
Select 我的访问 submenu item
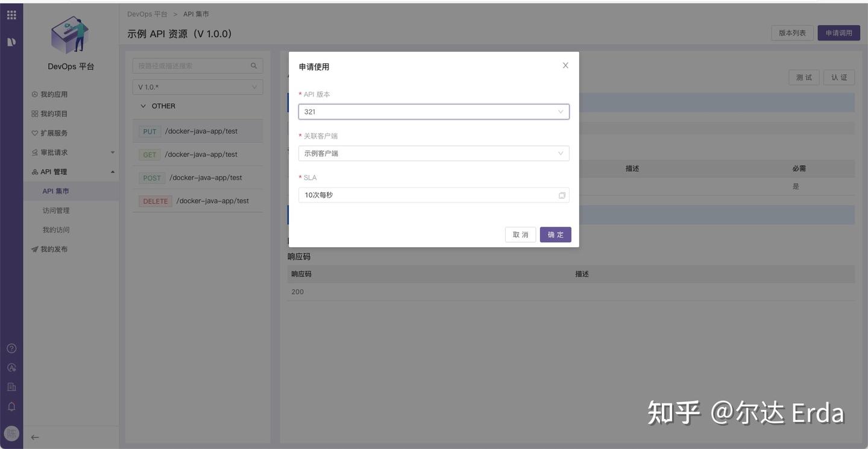[x=56, y=230]
